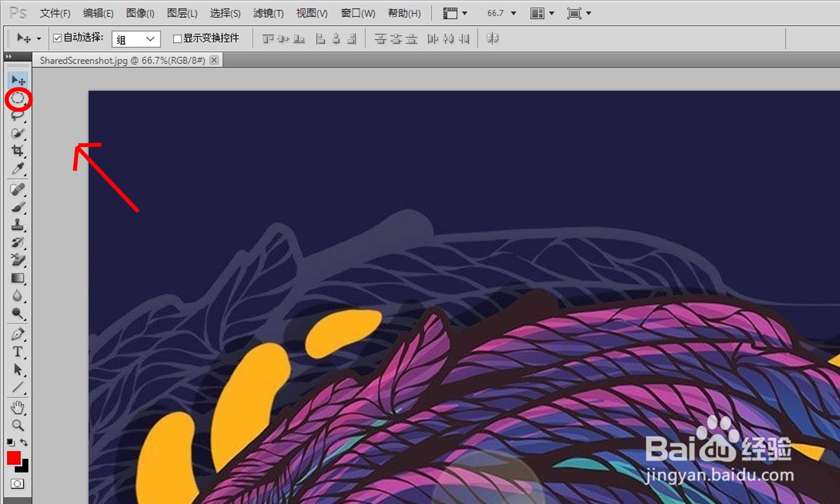Viewport: 840px width, 504px height.
Task: Select the Zoom tool
Action: (18, 425)
